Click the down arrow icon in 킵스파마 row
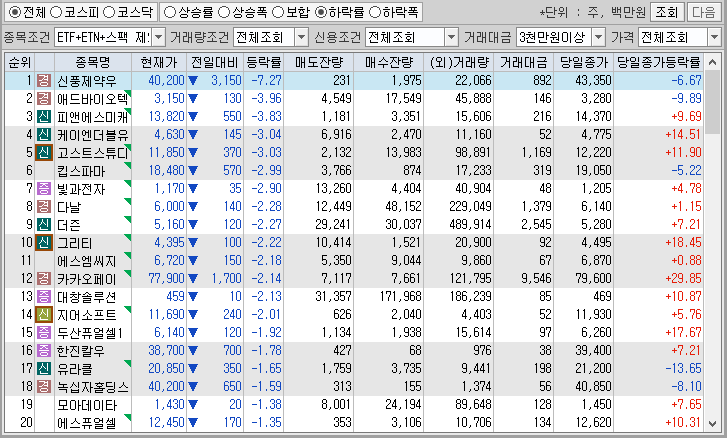The width and height of the screenshot is (727, 438). pos(193,171)
